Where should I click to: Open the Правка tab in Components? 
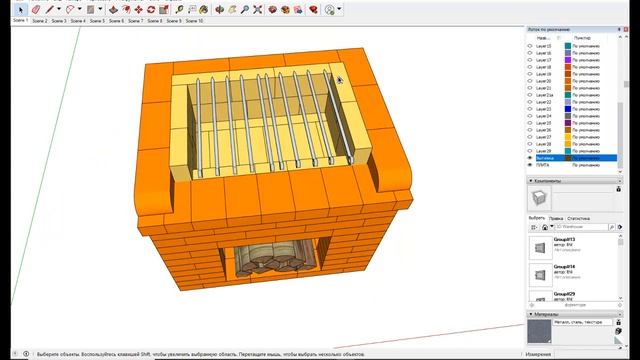click(x=556, y=218)
